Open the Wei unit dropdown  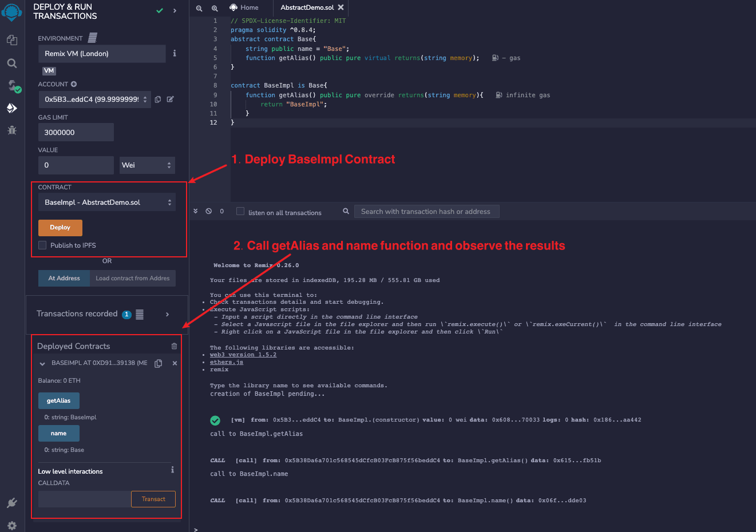pyautogui.click(x=147, y=165)
